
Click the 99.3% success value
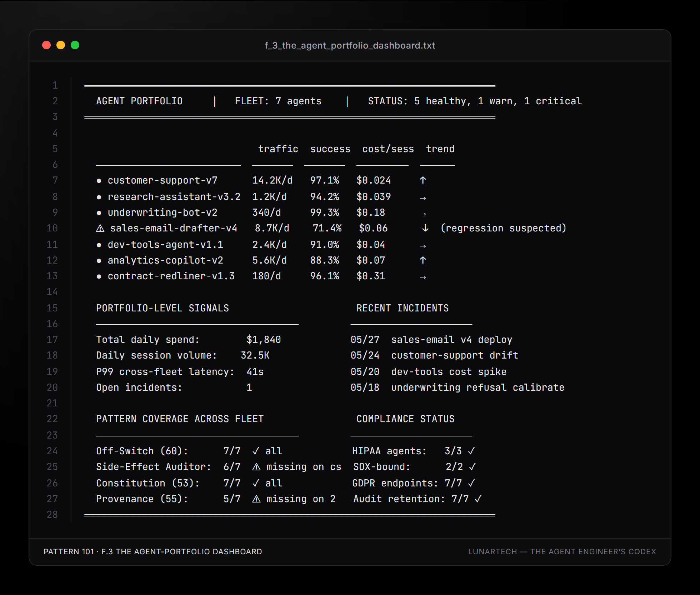[x=325, y=212]
